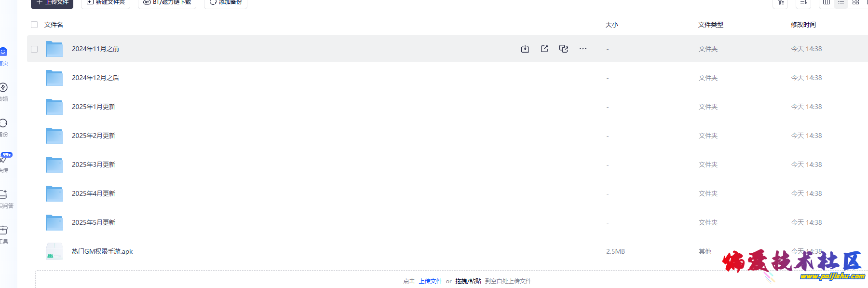Check the box for 2024年11月之前 folder

(34, 49)
